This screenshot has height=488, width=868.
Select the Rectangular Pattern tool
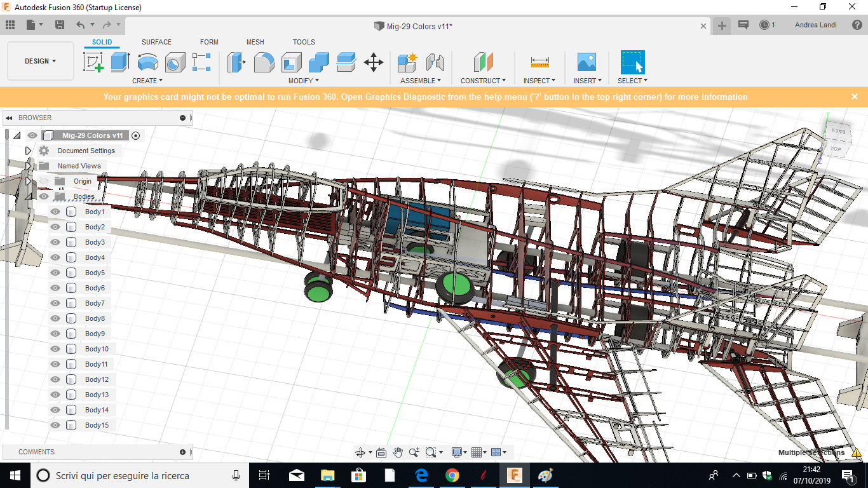(x=201, y=62)
